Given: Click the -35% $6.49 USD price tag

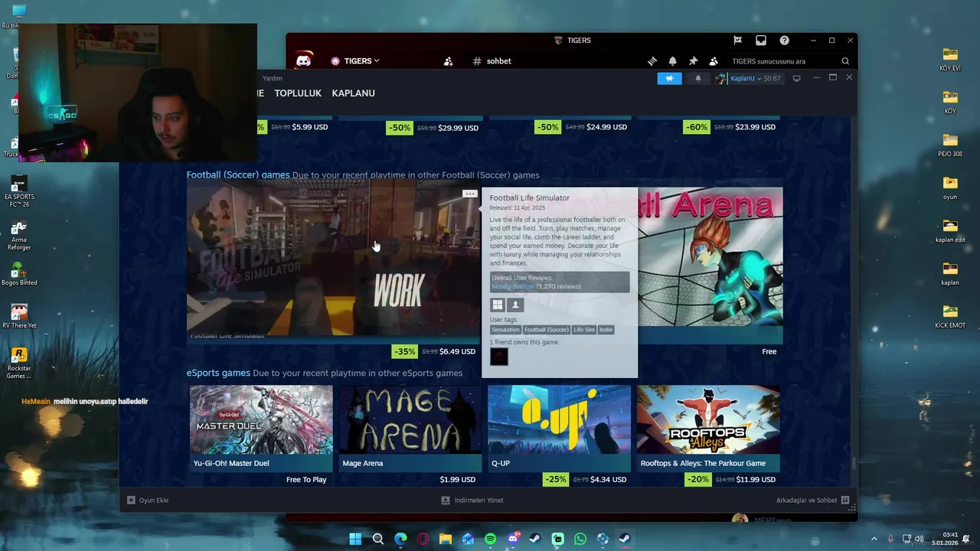Looking at the screenshot, I should [435, 352].
